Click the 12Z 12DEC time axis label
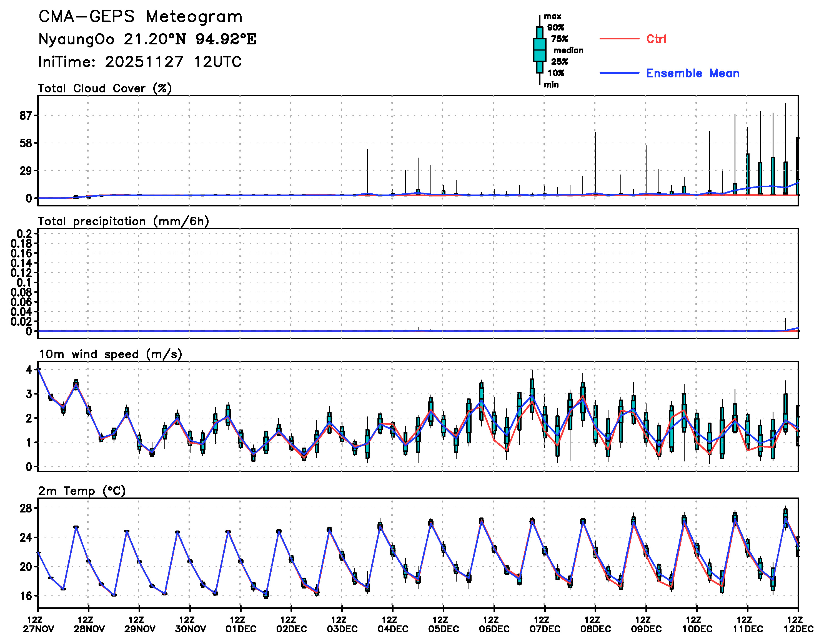This screenshot has width=824, height=644. point(798,624)
